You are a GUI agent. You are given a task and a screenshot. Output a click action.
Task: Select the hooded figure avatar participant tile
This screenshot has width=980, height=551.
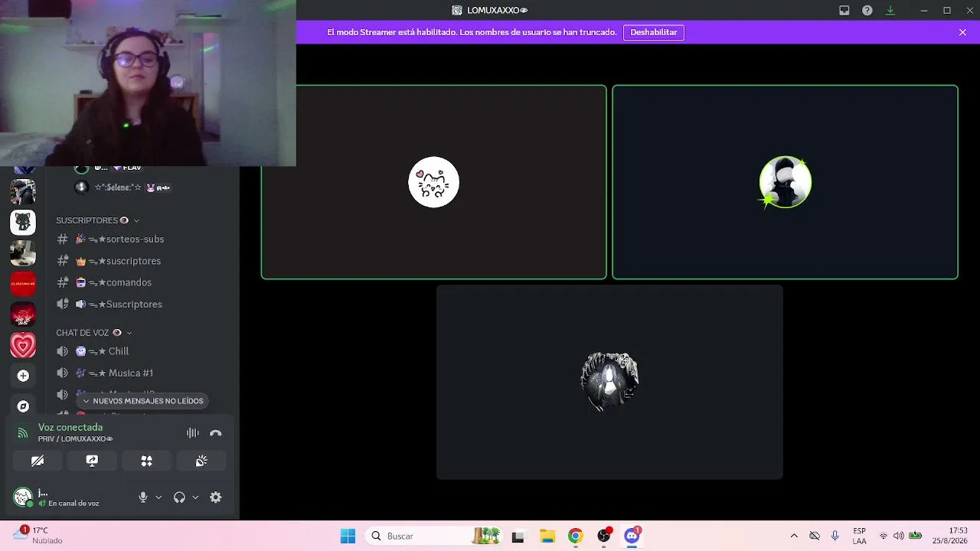785,182
